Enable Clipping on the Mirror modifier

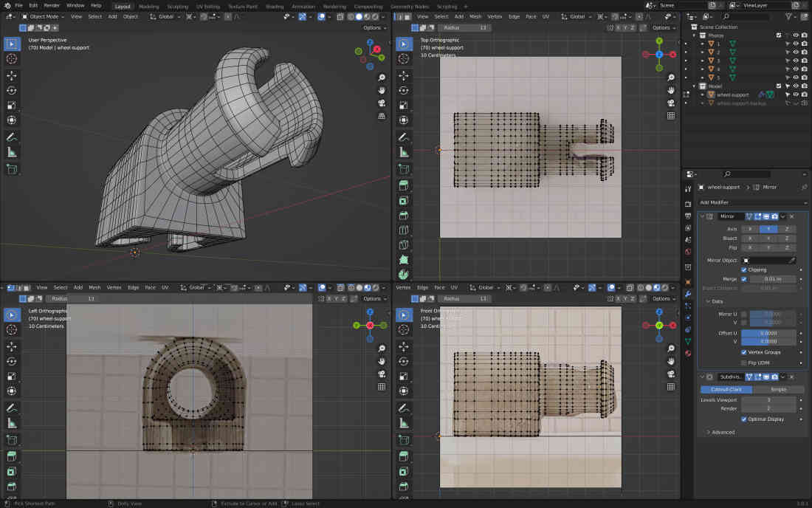[745, 270]
